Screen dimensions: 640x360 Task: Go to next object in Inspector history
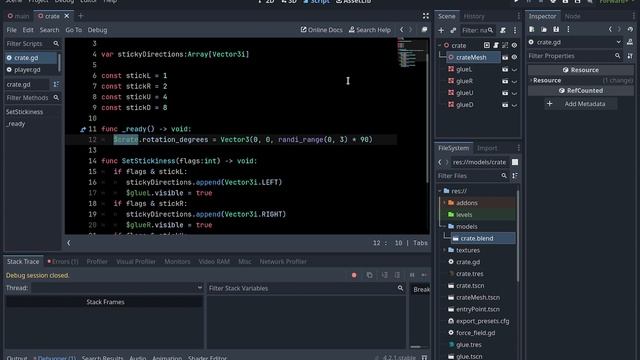tap(619, 29)
